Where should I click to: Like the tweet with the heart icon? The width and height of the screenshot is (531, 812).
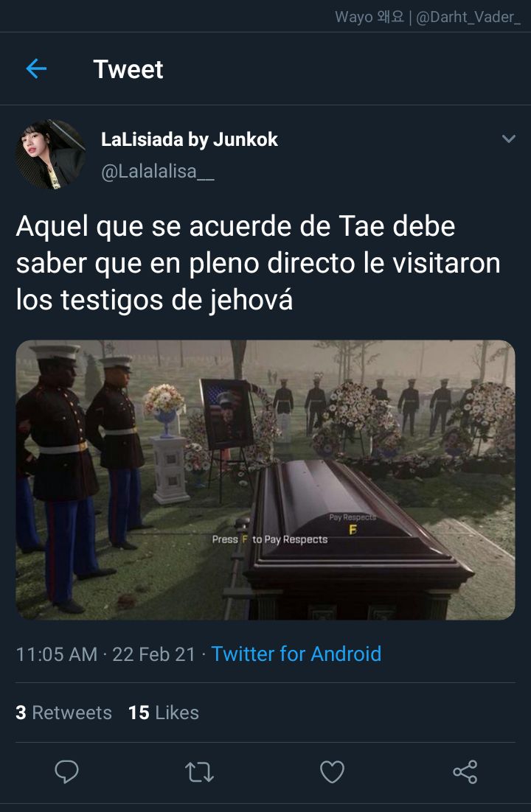[332, 771]
